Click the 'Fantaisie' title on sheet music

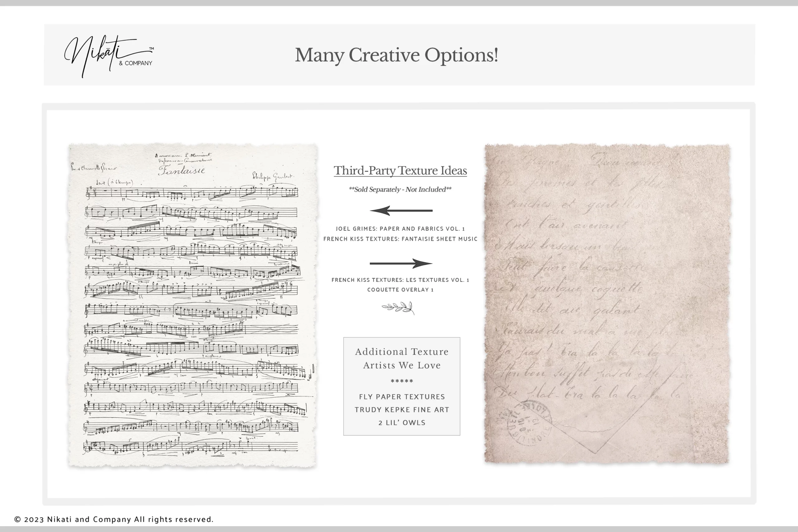(x=181, y=170)
